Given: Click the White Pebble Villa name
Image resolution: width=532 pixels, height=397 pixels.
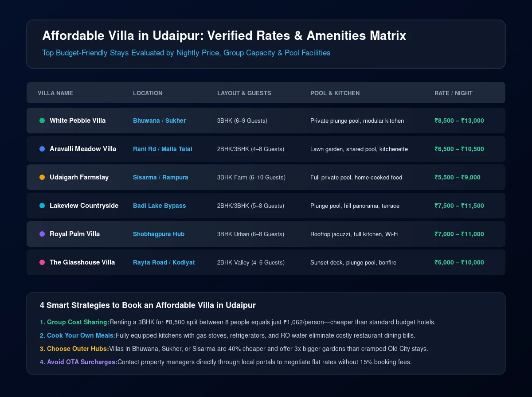Looking at the screenshot, I should pyautogui.click(x=78, y=121).
